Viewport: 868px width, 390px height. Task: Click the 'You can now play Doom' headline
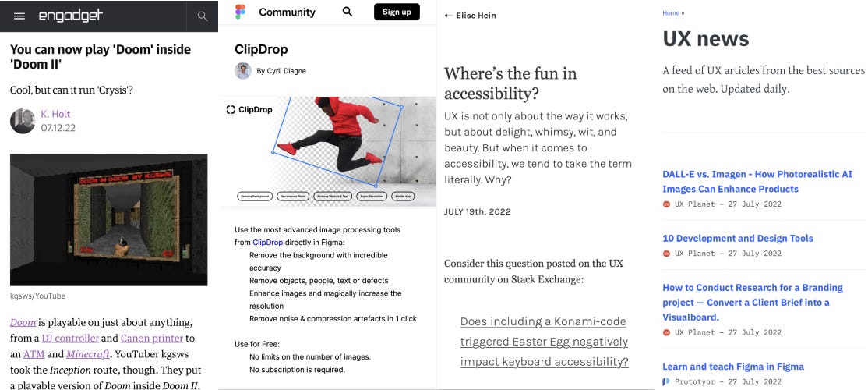(x=101, y=56)
